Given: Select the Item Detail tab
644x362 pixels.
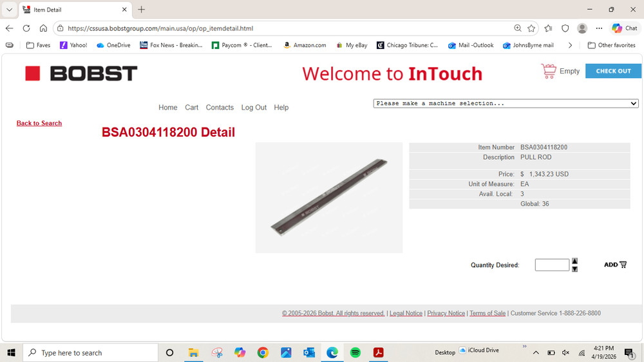Looking at the screenshot, I should [x=75, y=10].
